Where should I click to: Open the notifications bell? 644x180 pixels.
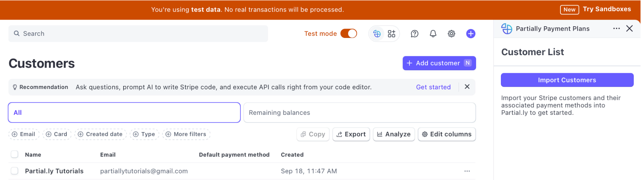pyautogui.click(x=433, y=34)
